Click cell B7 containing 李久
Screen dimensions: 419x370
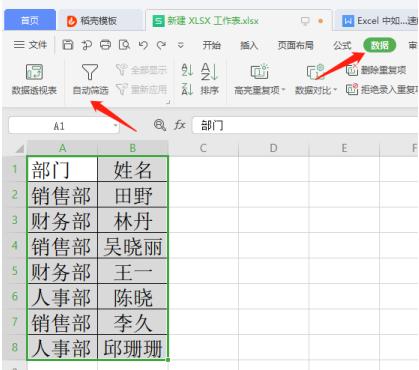(x=133, y=322)
